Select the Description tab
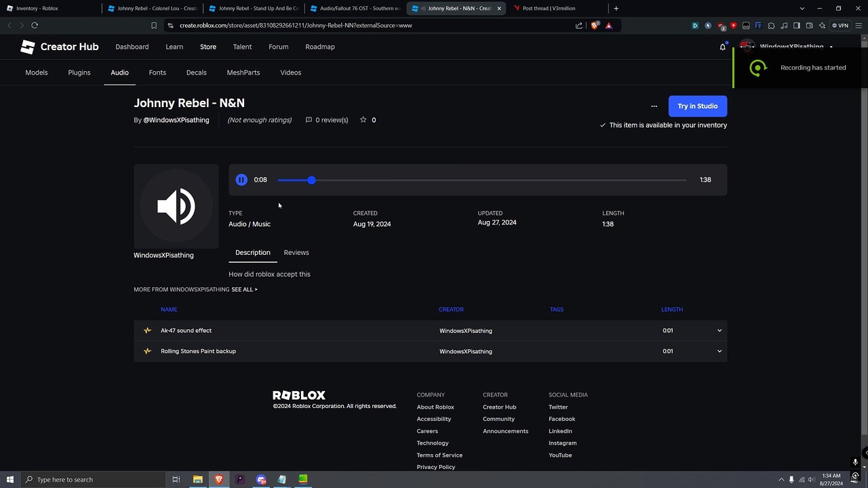 click(253, 253)
